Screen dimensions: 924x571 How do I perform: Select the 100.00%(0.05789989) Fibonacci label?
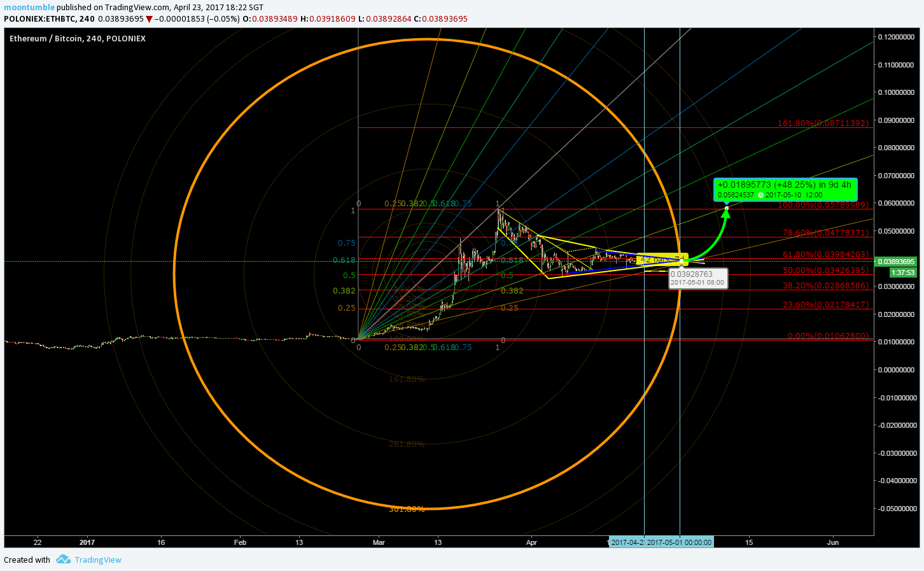tap(823, 205)
